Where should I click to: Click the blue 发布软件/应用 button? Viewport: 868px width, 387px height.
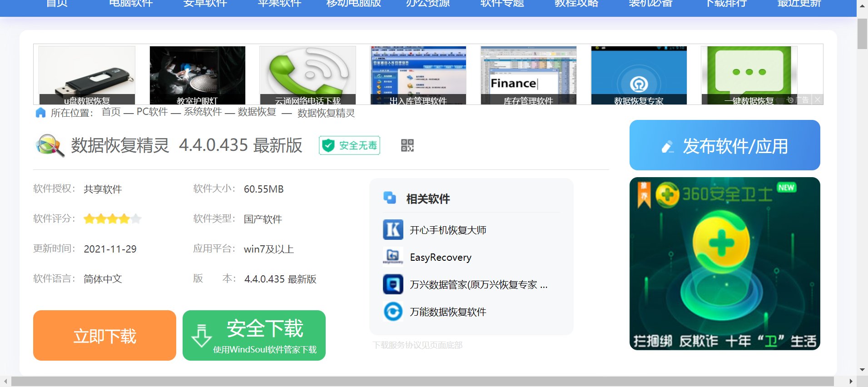[x=725, y=145]
